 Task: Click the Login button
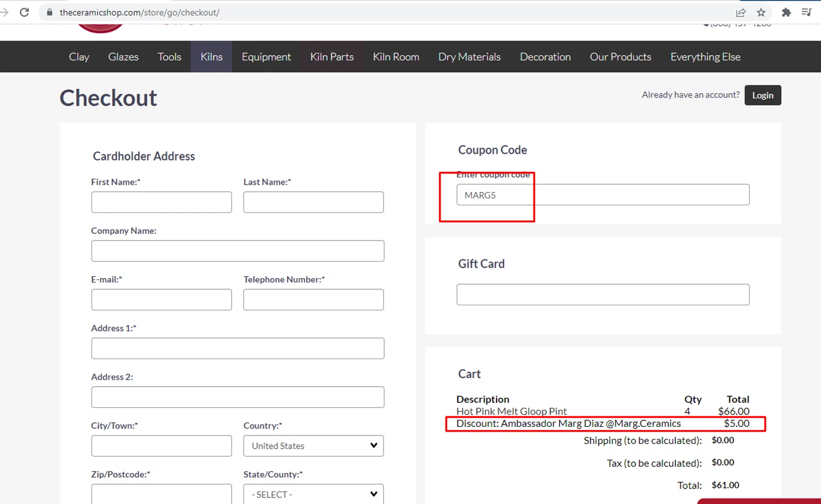(762, 95)
